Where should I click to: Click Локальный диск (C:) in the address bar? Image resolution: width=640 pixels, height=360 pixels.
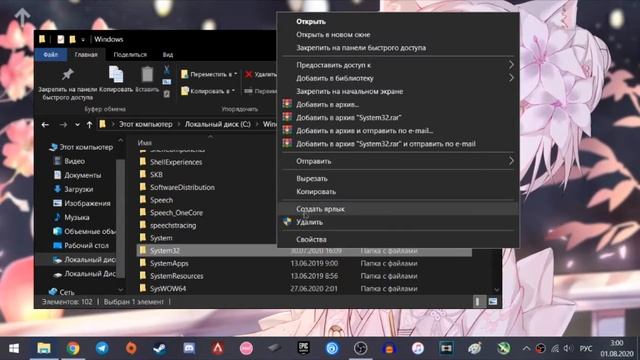(218, 124)
